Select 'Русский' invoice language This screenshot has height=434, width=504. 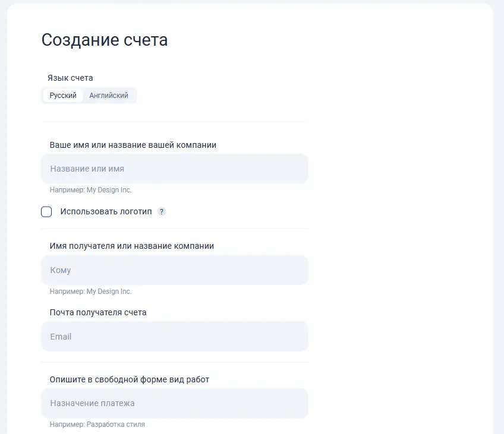coord(63,96)
